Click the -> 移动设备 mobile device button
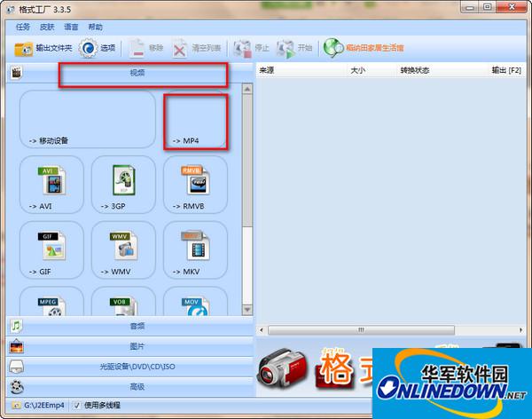This screenshot has width=532, height=419. 87,119
